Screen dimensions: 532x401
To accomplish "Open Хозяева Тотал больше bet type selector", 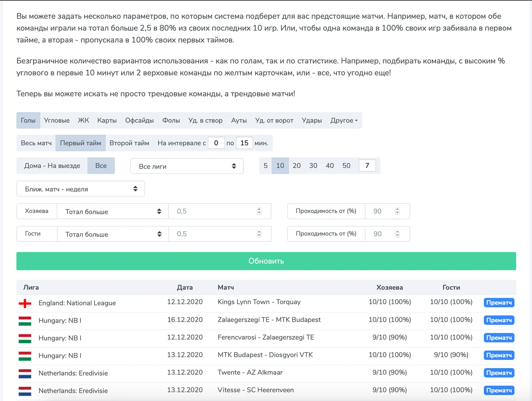I will pos(113,212).
